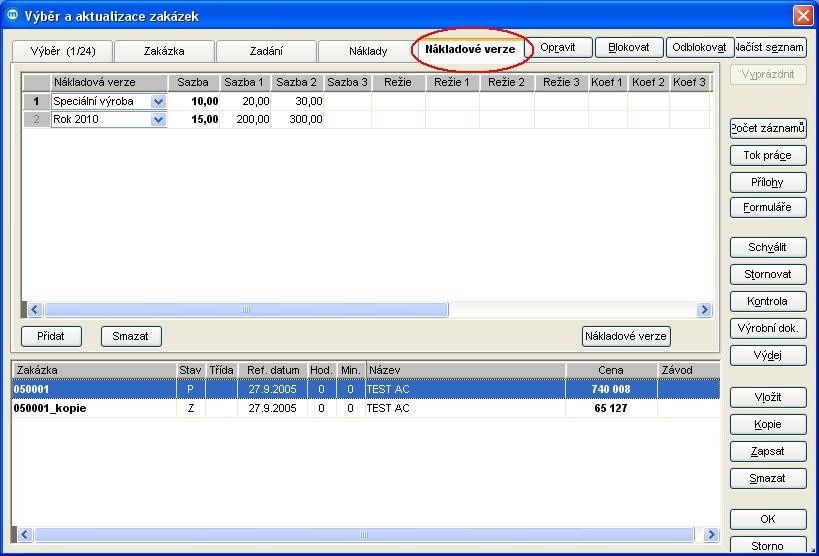This screenshot has width=819, height=556.
Task: Click the Načíst seznam button
Action: click(769, 48)
